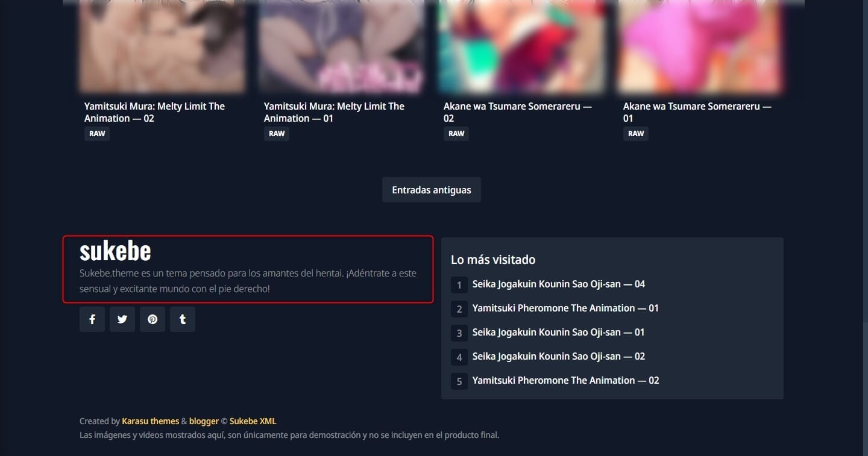This screenshot has width=868, height=456.
Task: Open Akane wa Tsumare Somerareru — 01 title
Action: coord(697,112)
